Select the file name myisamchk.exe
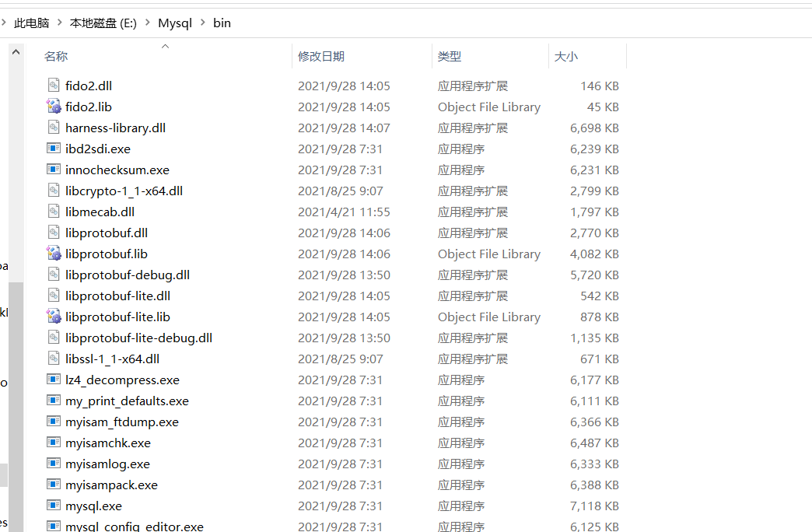812x532 pixels. [x=108, y=443]
